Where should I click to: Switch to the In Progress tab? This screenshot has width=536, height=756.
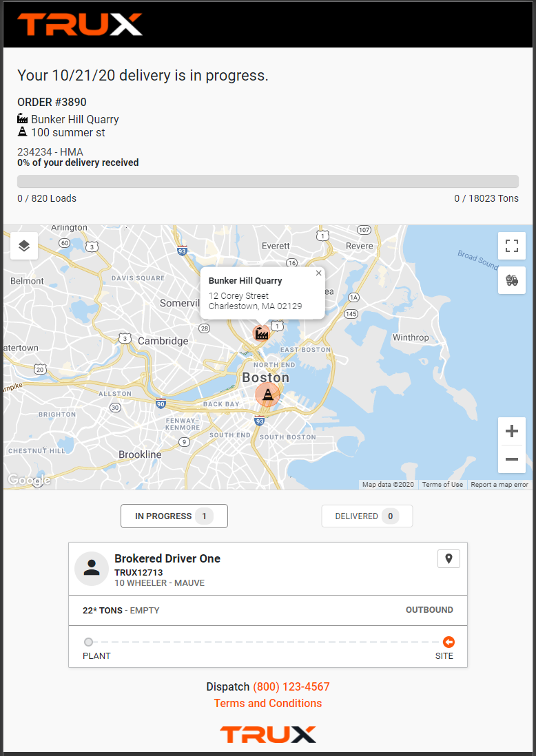point(174,516)
